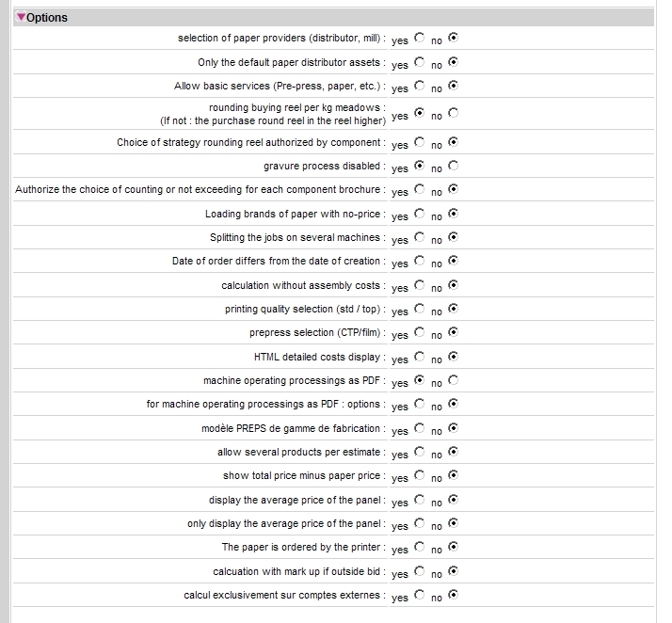The image size is (672, 623).
Task: Select yes for Splitting jobs on several machines
Action: (x=420, y=237)
